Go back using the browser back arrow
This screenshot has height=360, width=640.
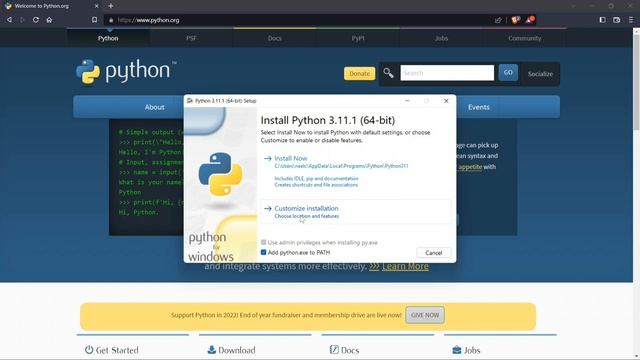[x=9, y=20]
